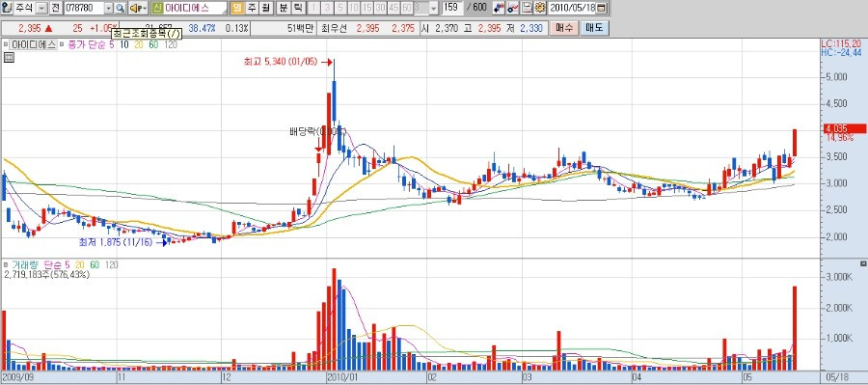Expand the stock code history dropdown

pos(108,8)
